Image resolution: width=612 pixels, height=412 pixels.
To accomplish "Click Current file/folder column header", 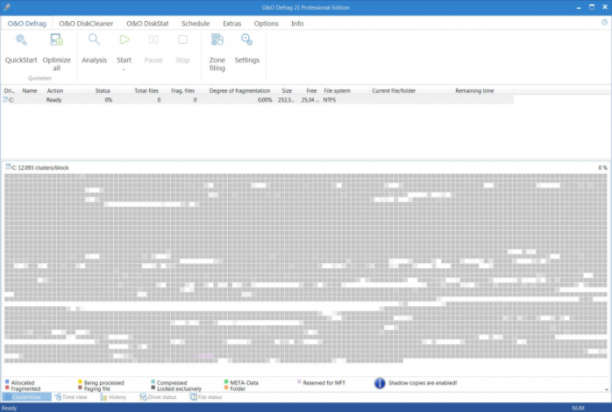I will tap(394, 91).
